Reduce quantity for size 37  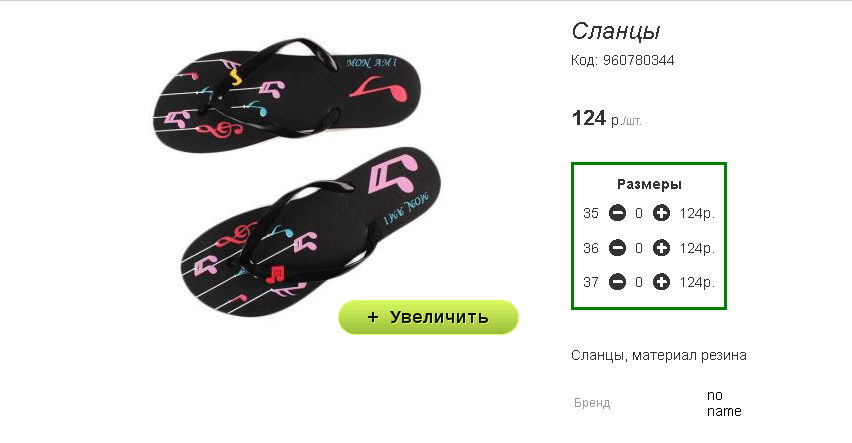tap(617, 282)
